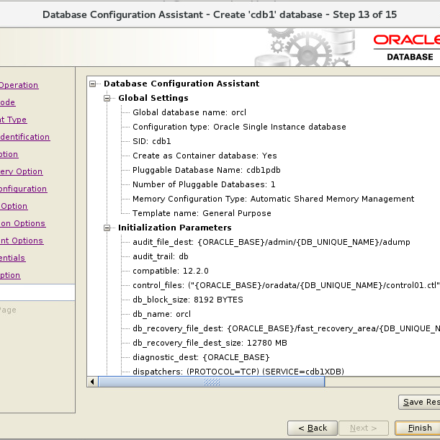Select the 'compatible: 12.2.0' row
440x440 pixels.
pos(170,271)
